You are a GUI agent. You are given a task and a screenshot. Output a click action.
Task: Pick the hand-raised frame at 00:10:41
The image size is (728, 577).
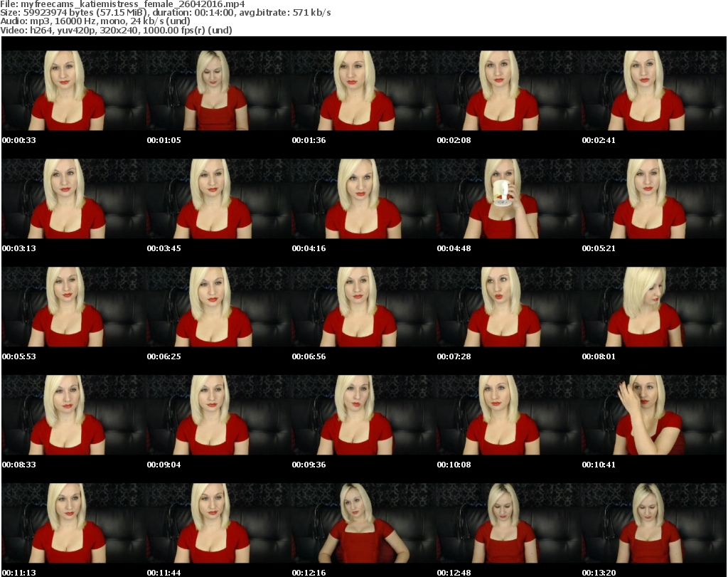point(654,415)
